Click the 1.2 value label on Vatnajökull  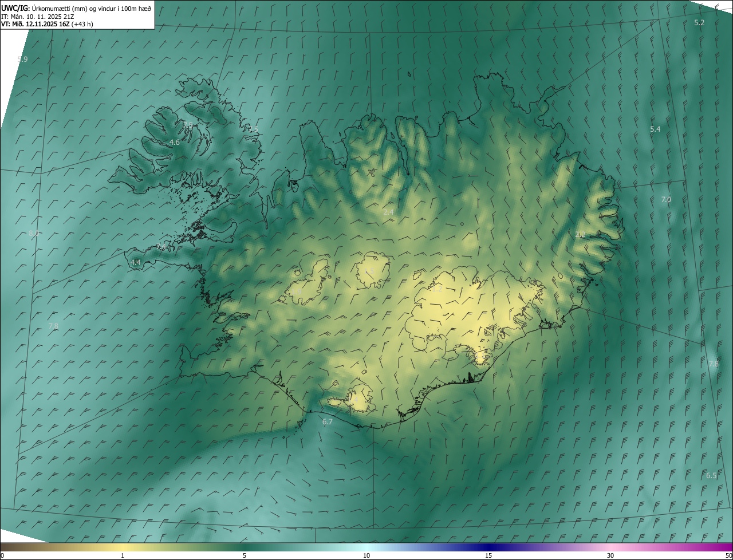tap(437, 289)
